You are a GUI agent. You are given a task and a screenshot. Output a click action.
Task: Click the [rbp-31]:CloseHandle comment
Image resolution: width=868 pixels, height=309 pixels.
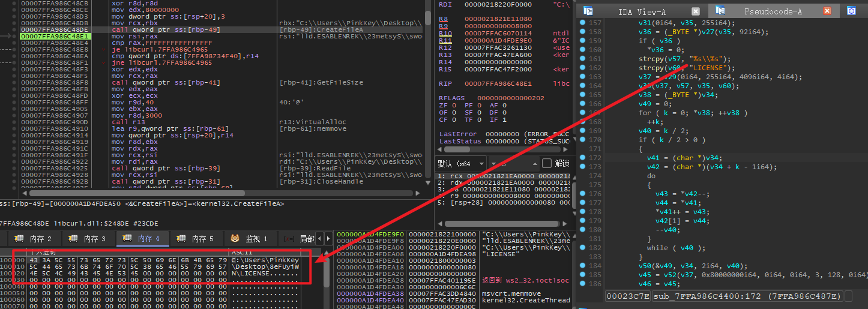pyautogui.click(x=321, y=181)
